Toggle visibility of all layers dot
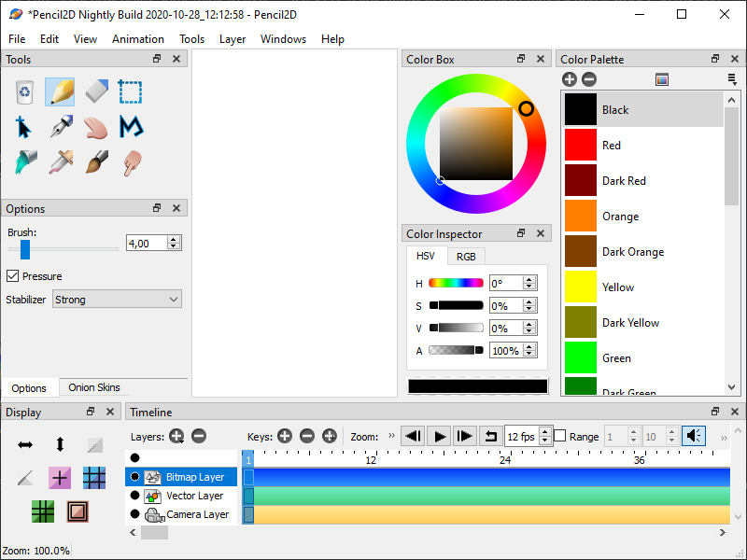The height and width of the screenshot is (560, 747). (x=134, y=457)
